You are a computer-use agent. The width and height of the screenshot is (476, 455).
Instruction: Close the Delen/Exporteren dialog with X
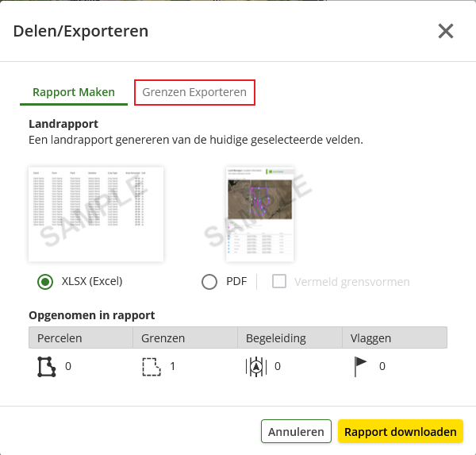point(446,31)
